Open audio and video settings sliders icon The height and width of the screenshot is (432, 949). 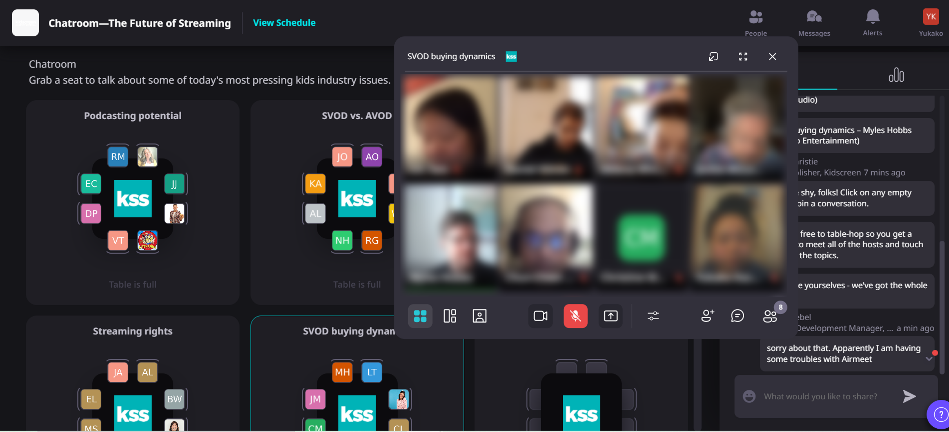(653, 316)
